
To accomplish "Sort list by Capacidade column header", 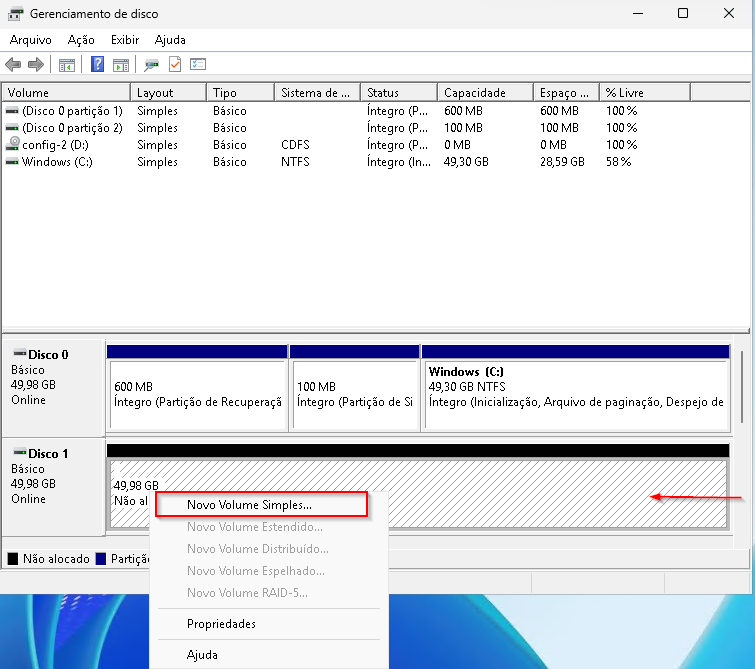I will 474,93.
